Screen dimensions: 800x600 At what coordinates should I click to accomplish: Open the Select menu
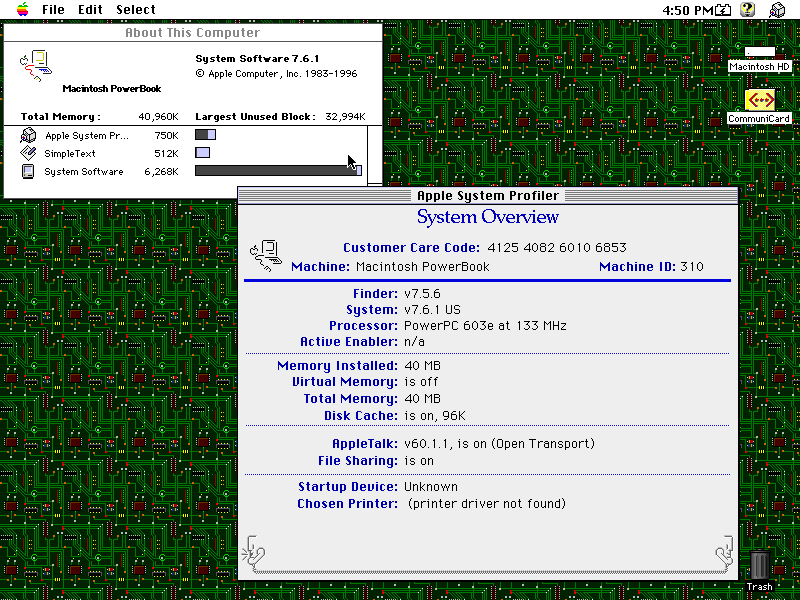click(136, 10)
